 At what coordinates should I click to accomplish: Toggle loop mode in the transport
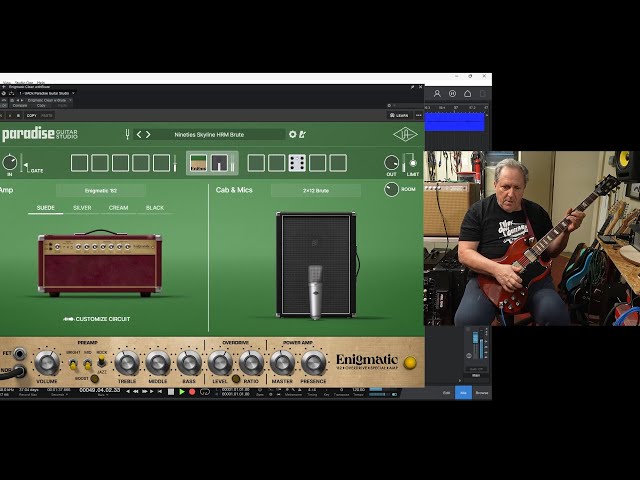[204, 392]
